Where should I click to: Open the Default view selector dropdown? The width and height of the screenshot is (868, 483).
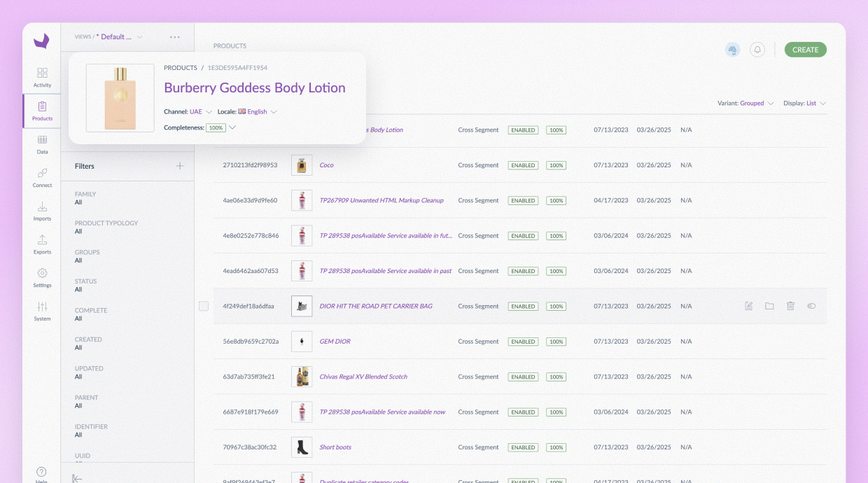[119, 36]
